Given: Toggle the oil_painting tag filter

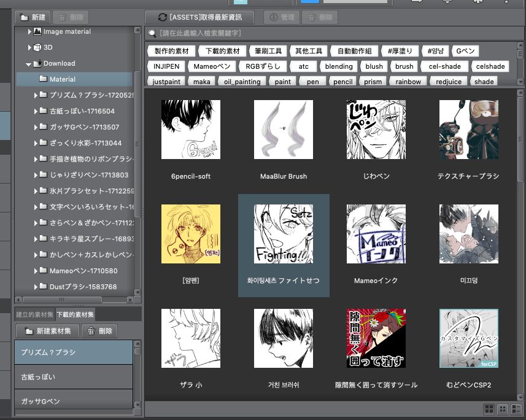Looking at the screenshot, I should pyautogui.click(x=242, y=82).
